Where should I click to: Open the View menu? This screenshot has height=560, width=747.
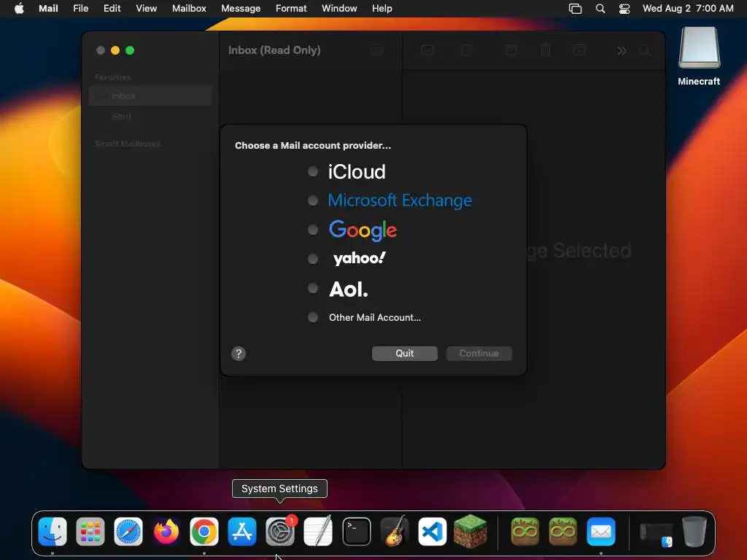(x=146, y=9)
